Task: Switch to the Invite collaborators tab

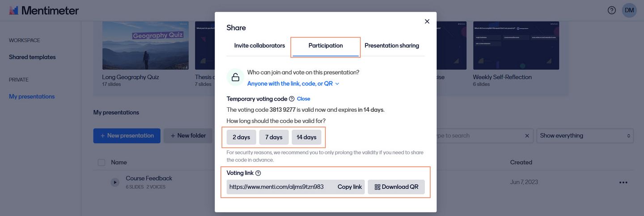Action: pyautogui.click(x=259, y=46)
